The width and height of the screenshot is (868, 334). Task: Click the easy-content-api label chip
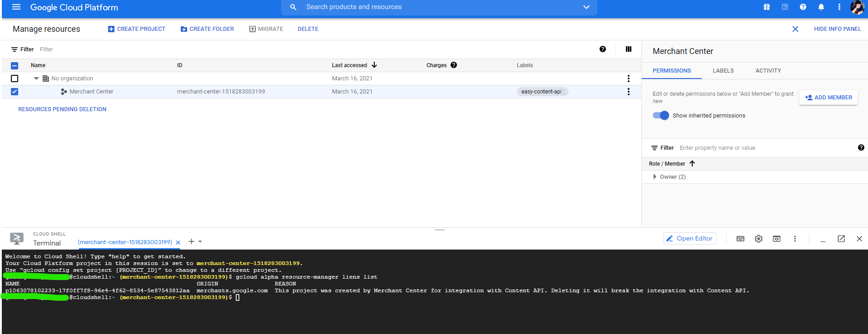[542, 92]
